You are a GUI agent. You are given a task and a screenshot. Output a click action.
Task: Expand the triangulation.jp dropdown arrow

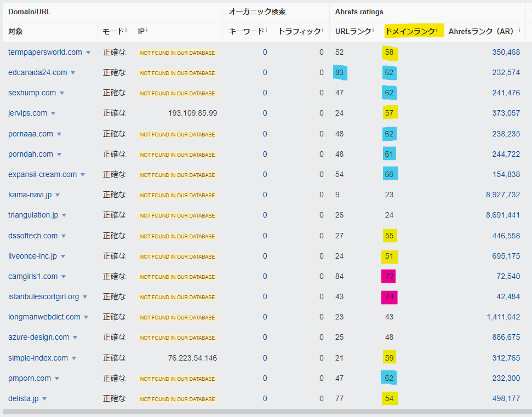click(65, 215)
